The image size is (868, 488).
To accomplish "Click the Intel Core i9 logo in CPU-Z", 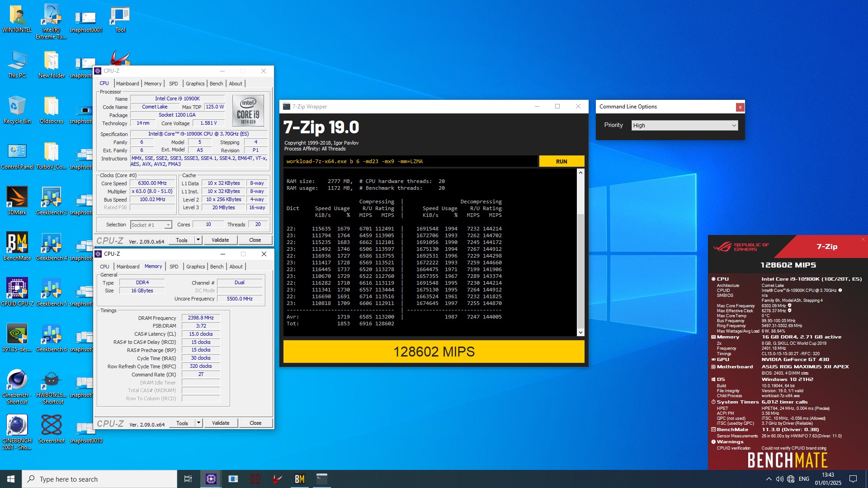I will tap(248, 110).
